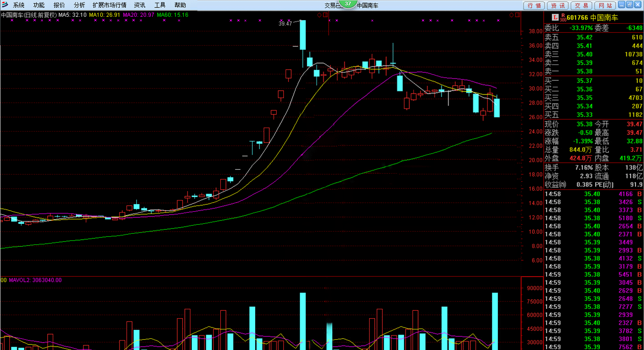
Task: Click the 资讯 button at top right
Action: (558, 6)
